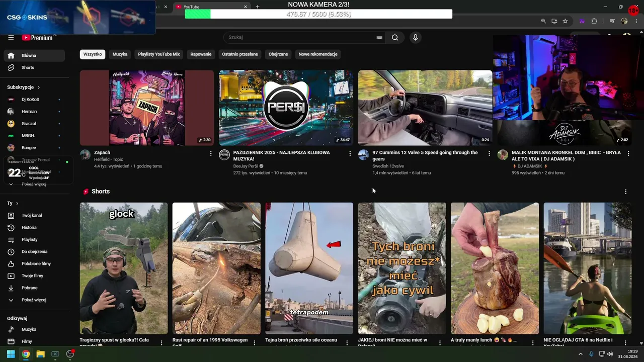This screenshot has height=362, width=644.
Task: Click the taskbar volume speaker icon
Action: (x=610, y=354)
